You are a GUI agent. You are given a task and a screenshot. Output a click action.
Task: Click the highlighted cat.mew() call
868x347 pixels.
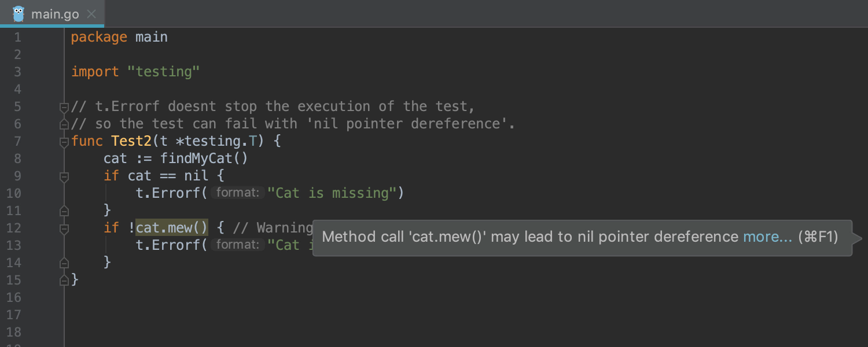(172, 228)
